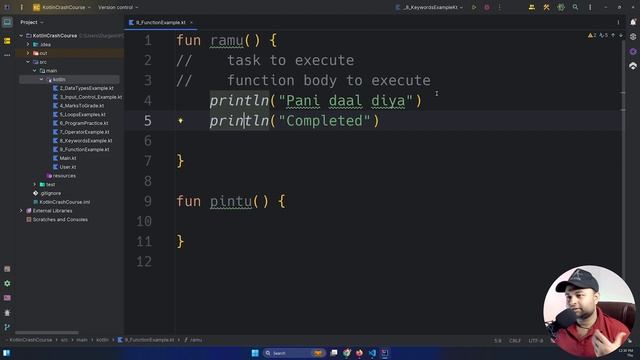Go to previous highlighted error arrow

(x=613, y=36)
